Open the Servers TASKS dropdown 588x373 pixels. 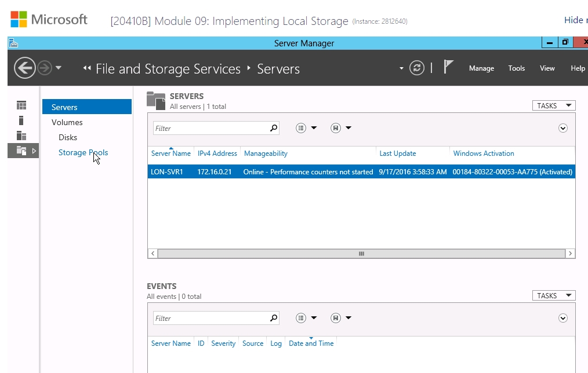click(x=554, y=105)
